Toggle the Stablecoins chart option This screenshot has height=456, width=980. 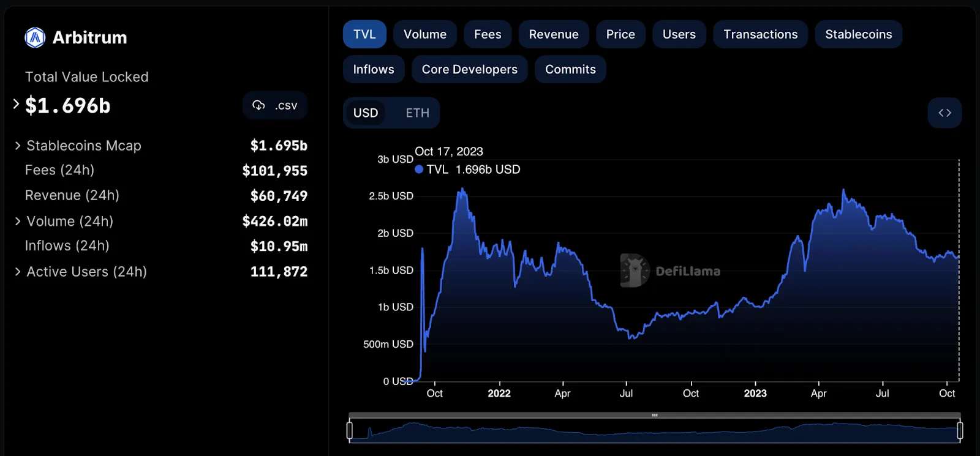click(x=859, y=34)
